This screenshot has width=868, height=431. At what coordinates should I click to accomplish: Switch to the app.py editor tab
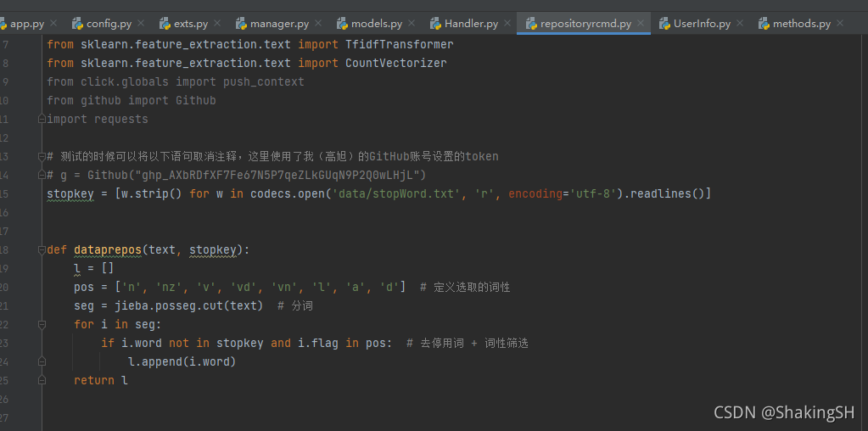pyautogui.click(x=27, y=24)
